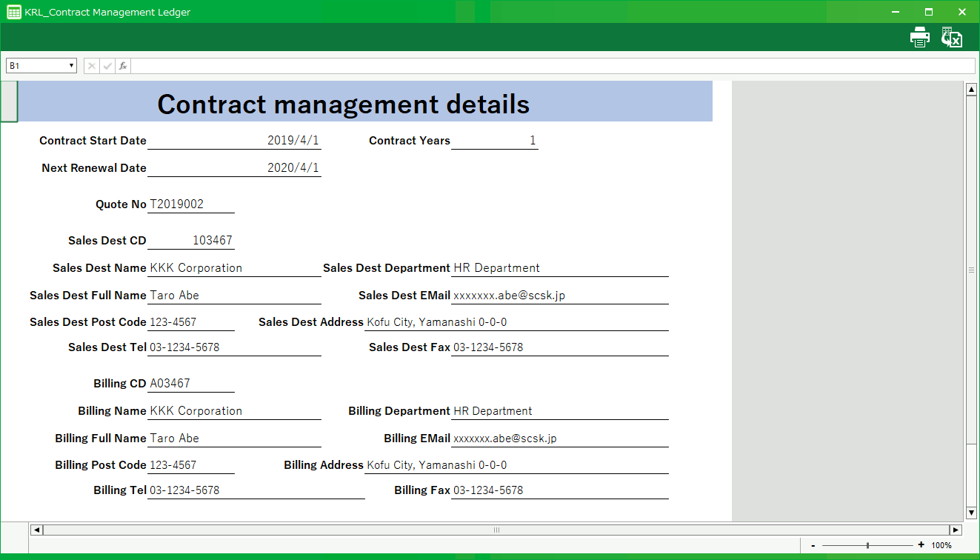
Task: Select the Contract Start Date value 2019/4/1
Action: pyautogui.click(x=234, y=141)
